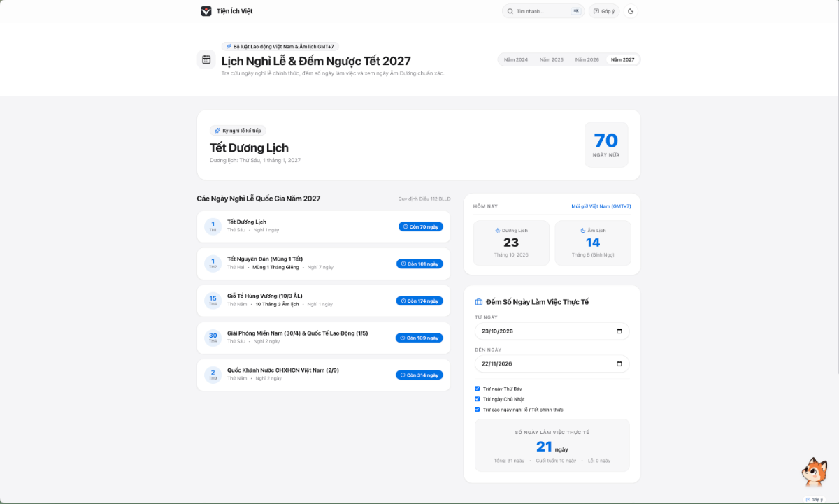839x504 pixels.
Task: Click the Còn 189 ngày badge
Action: (x=419, y=338)
